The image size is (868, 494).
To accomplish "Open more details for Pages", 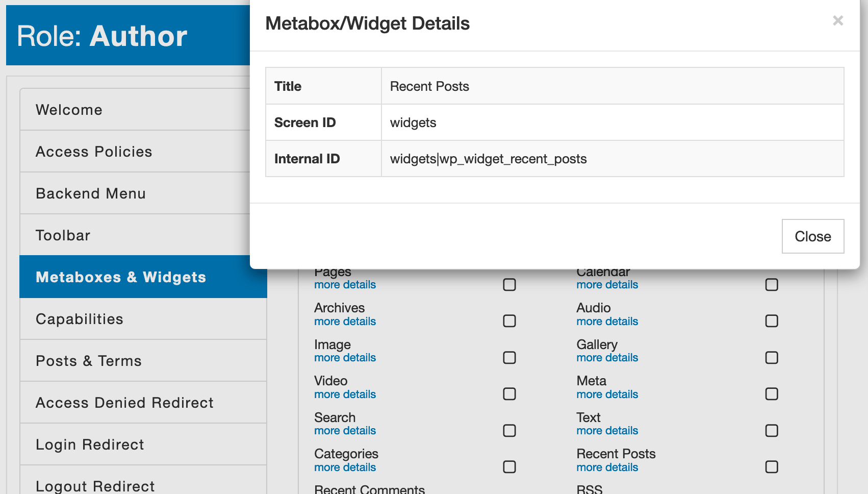I will 345,285.
